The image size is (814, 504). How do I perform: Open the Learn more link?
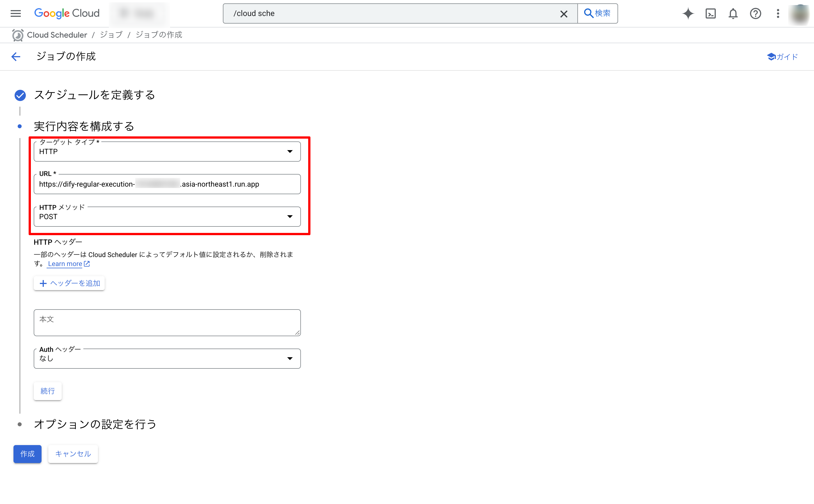(65, 264)
